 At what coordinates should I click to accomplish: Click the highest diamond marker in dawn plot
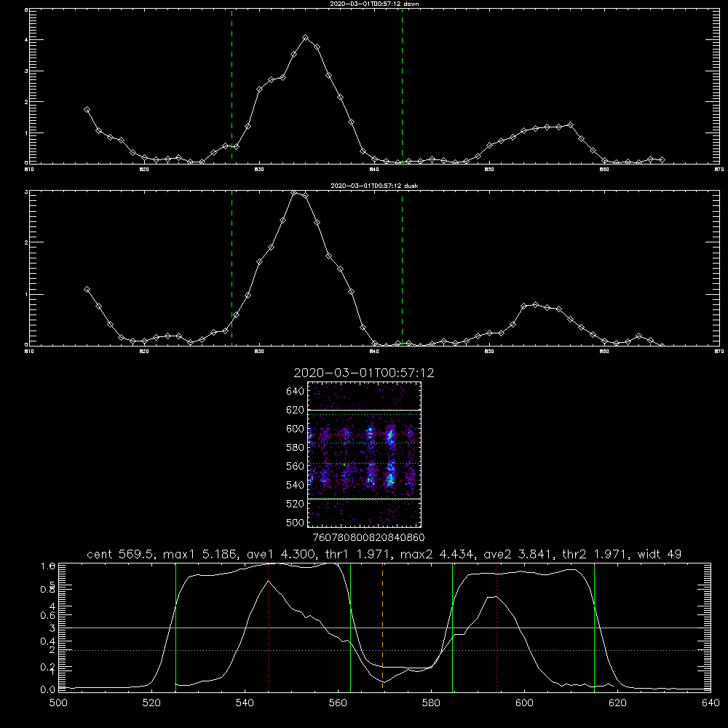306,38
